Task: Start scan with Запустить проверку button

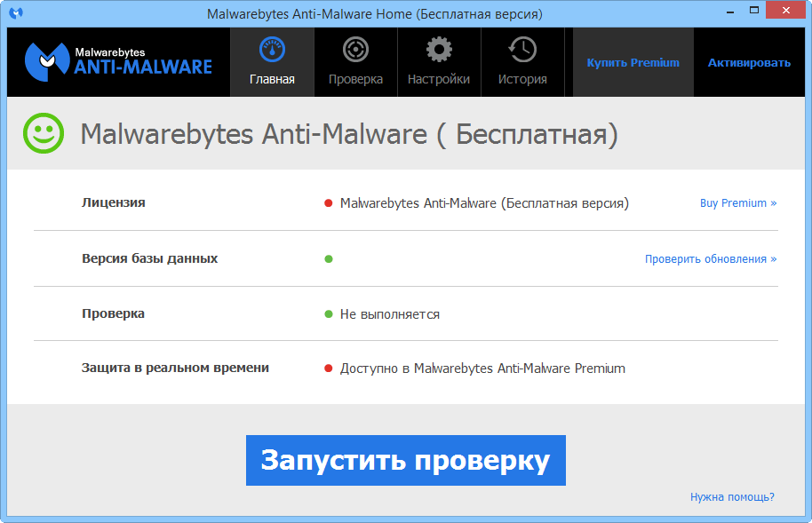Action: [x=406, y=460]
